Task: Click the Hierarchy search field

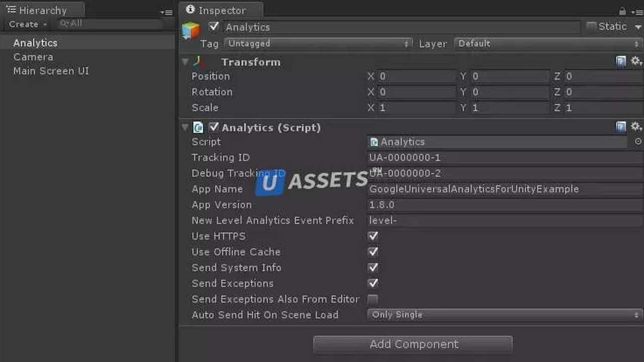Action: click(110, 24)
